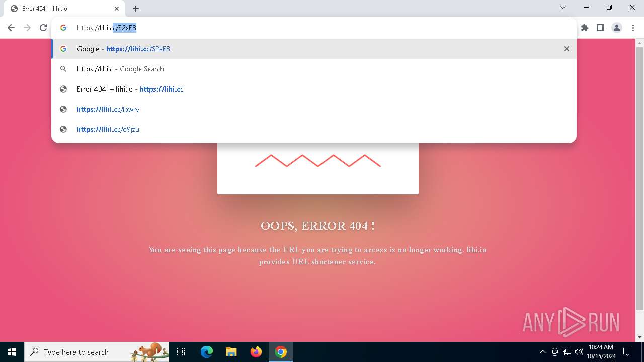Click the meet-now tray icon beside network
644x362 pixels.
[x=555, y=352]
